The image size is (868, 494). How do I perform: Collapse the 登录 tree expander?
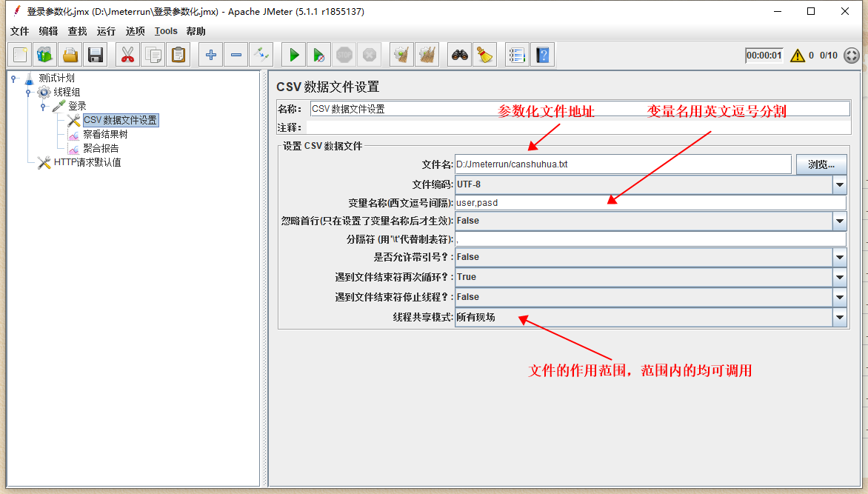click(43, 107)
